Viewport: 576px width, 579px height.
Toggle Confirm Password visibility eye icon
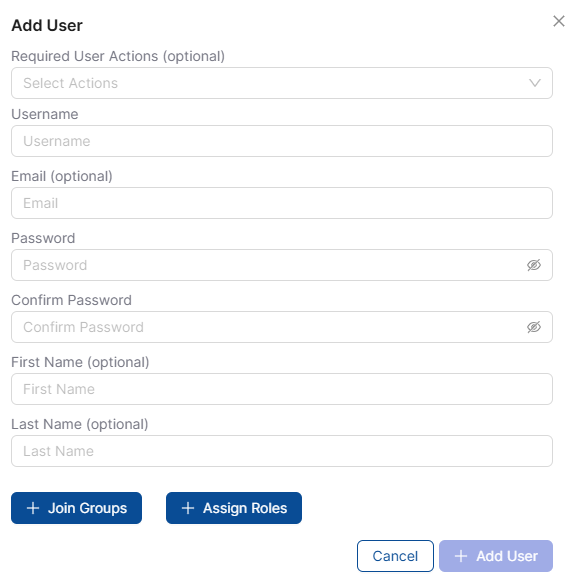[534, 327]
